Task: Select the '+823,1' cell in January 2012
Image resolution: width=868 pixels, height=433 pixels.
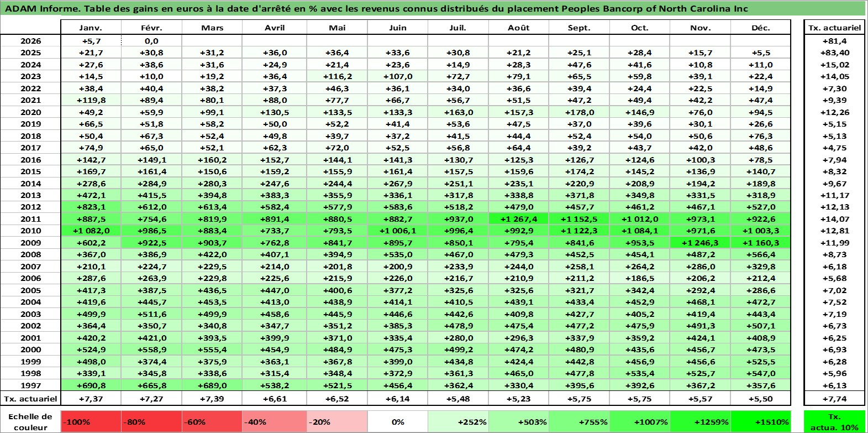Action: tap(91, 207)
